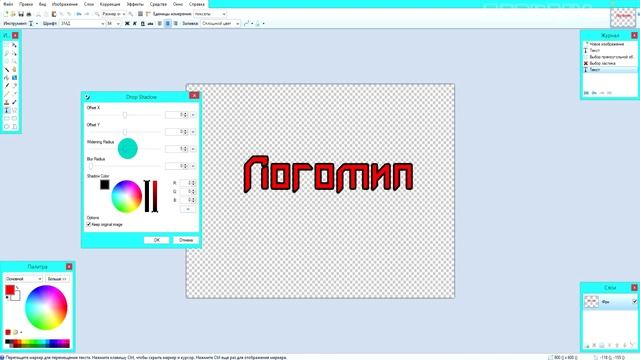Select the Paint Bucket tool

pyautogui.click(x=7, y=78)
